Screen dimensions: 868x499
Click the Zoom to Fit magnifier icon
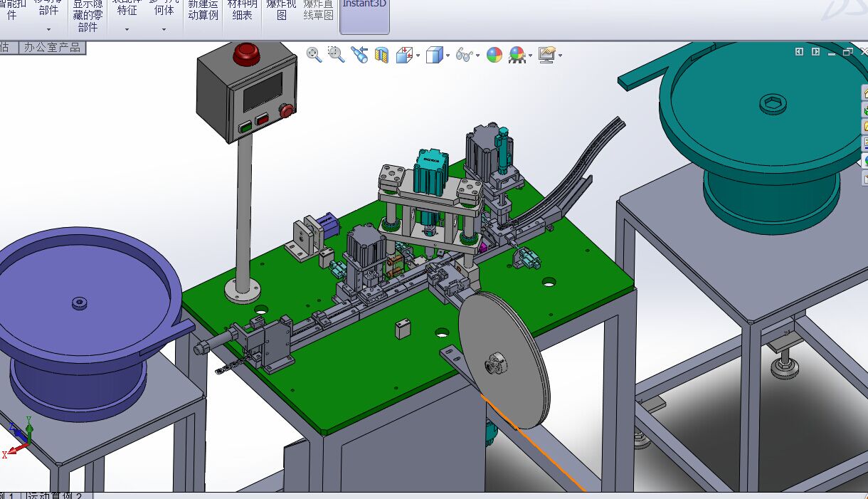tap(314, 55)
